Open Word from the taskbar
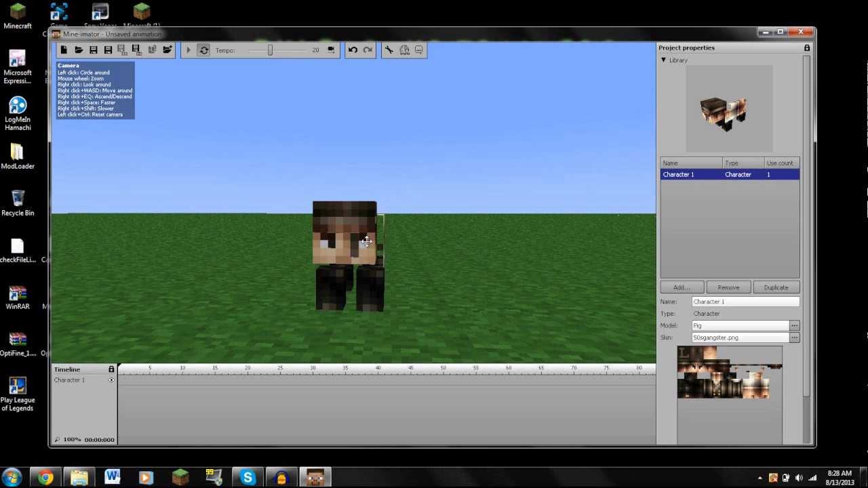The image size is (868, 488). click(x=113, y=477)
